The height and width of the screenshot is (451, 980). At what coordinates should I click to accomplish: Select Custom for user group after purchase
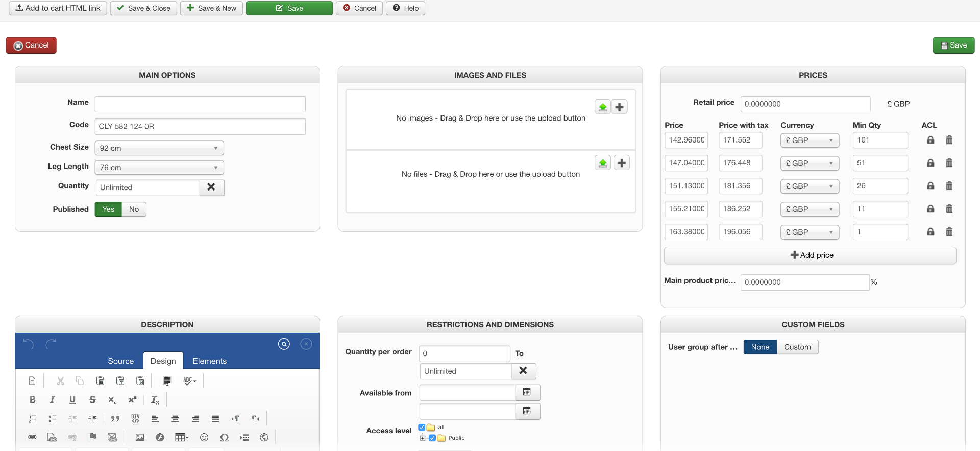(x=797, y=347)
